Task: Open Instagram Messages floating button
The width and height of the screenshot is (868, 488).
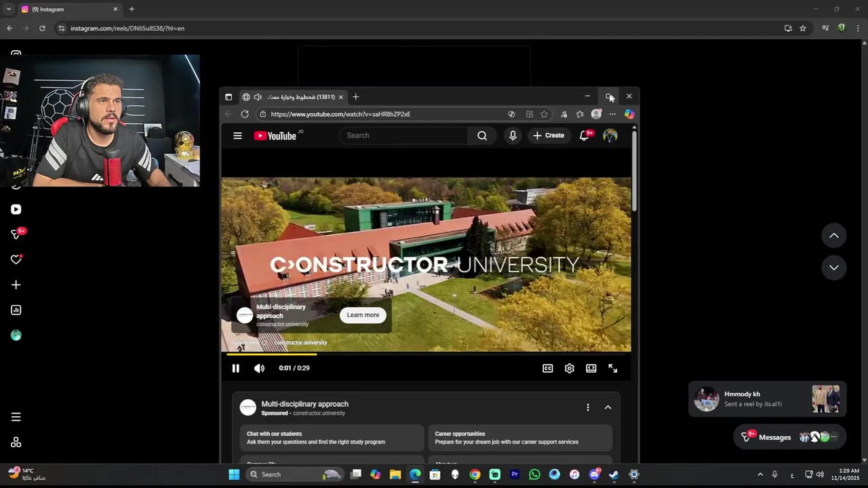Action: coord(789,437)
